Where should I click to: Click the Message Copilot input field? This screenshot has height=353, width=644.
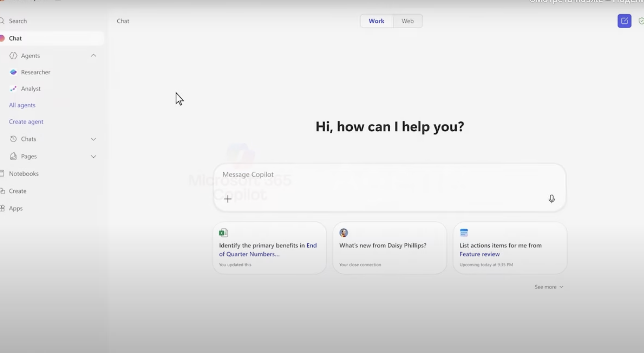pos(389,188)
